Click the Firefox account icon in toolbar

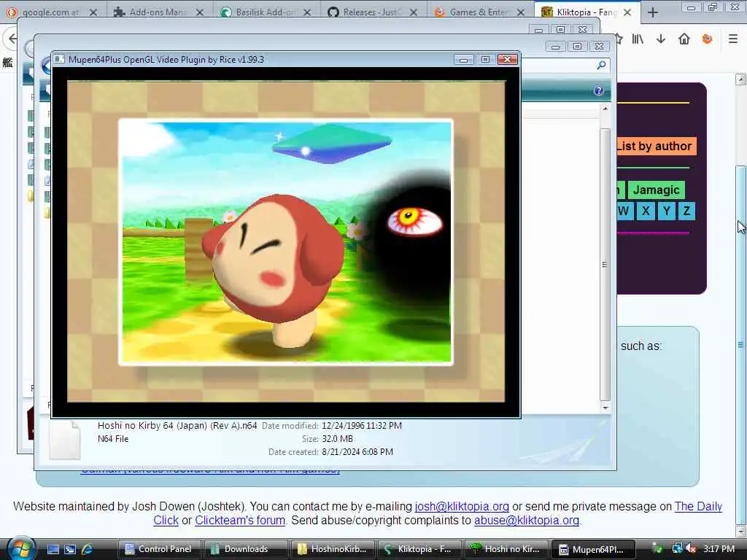point(708,39)
